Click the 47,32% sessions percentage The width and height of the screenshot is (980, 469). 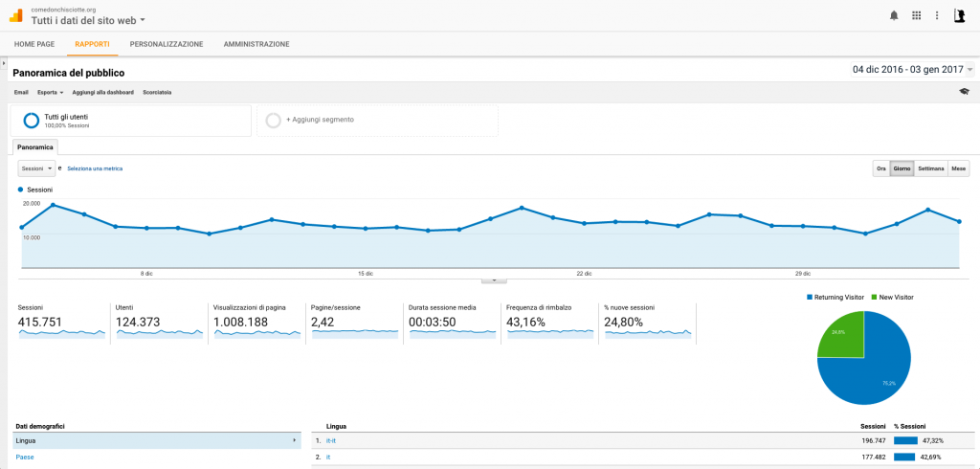click(x=933, y=441)
